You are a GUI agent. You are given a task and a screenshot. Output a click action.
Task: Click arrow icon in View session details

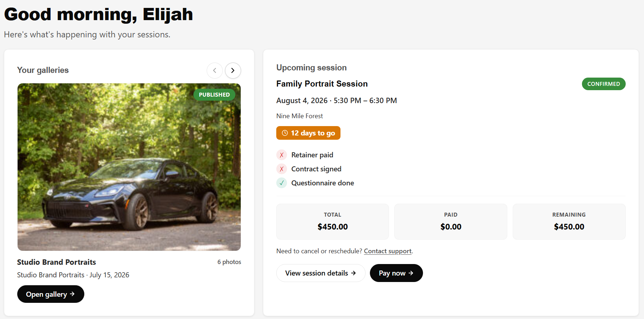click(353, 273)
